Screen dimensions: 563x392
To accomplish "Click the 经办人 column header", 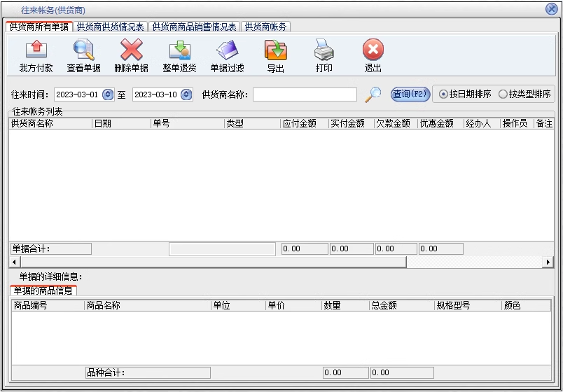I will (x=482, y=124).
